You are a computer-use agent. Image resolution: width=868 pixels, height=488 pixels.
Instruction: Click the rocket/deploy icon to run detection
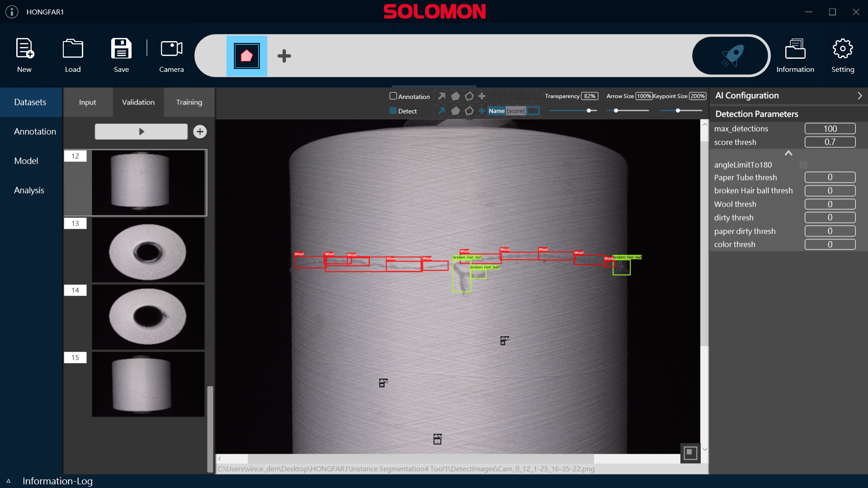731,55
